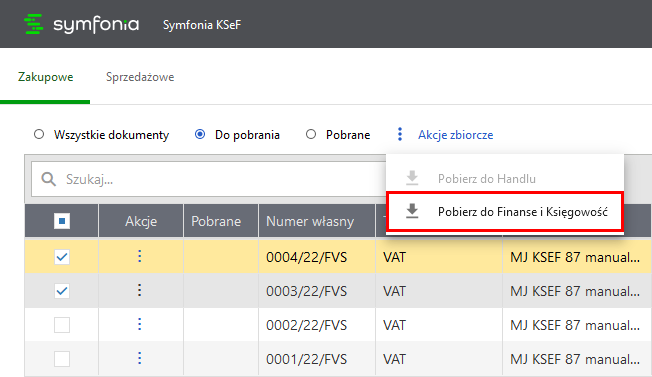Click VAT cell in row 0002/22/FVS
This screenshot has width=652, height=377.
pyautogui.click(x=439, y=325)
